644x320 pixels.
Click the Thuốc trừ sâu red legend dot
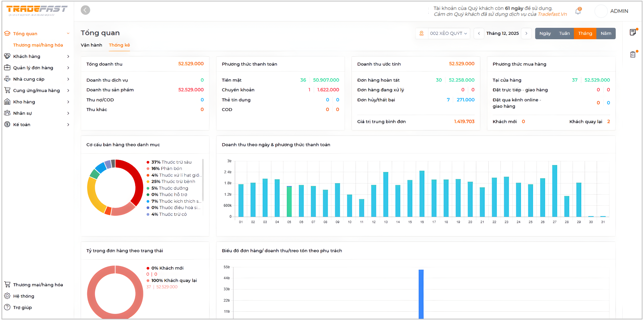coord(148,162)
